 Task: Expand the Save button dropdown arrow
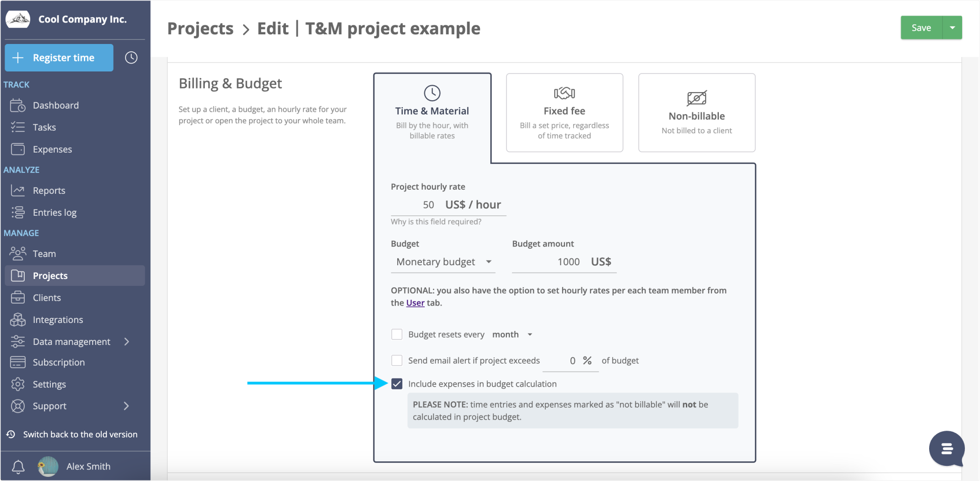pos(953,27)
